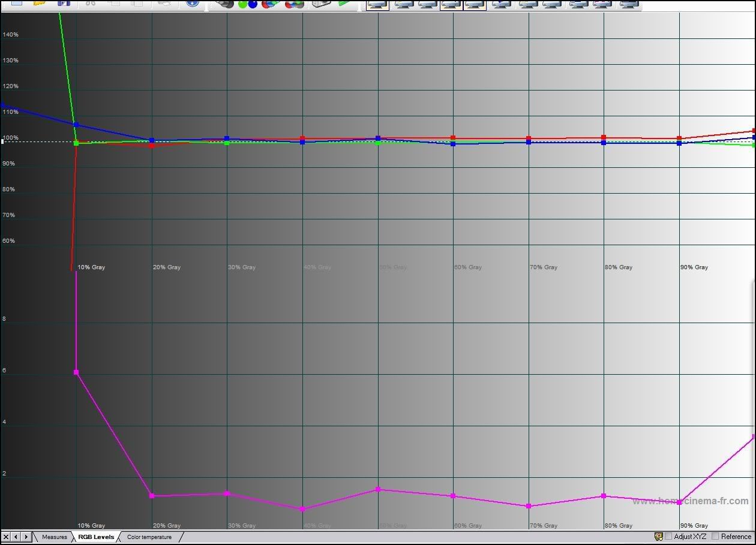This screenshot has height=545, width=756.
Task: Click the X button beside tab arrows
Action: click(x=6, y=537)
